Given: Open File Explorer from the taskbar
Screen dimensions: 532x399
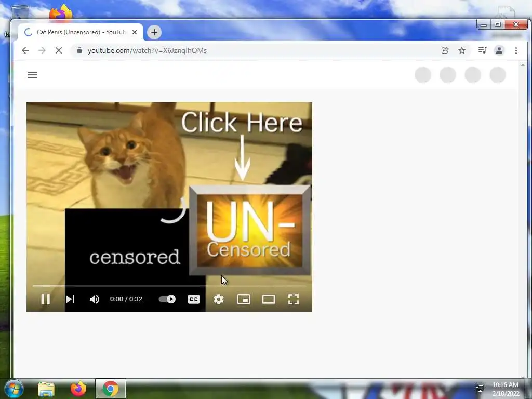Looking at the screenshot, I should [x=46, y=389].
